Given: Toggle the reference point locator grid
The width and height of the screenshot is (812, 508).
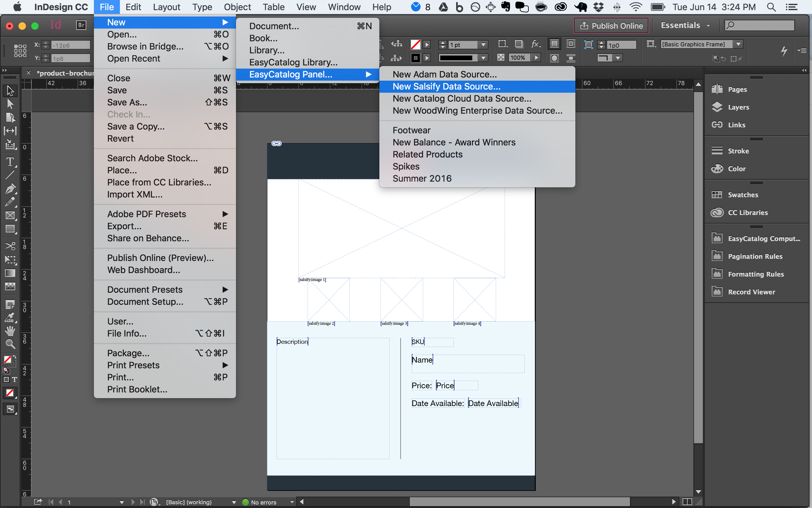Looking at the screenshot, I should tap(20, 51).
